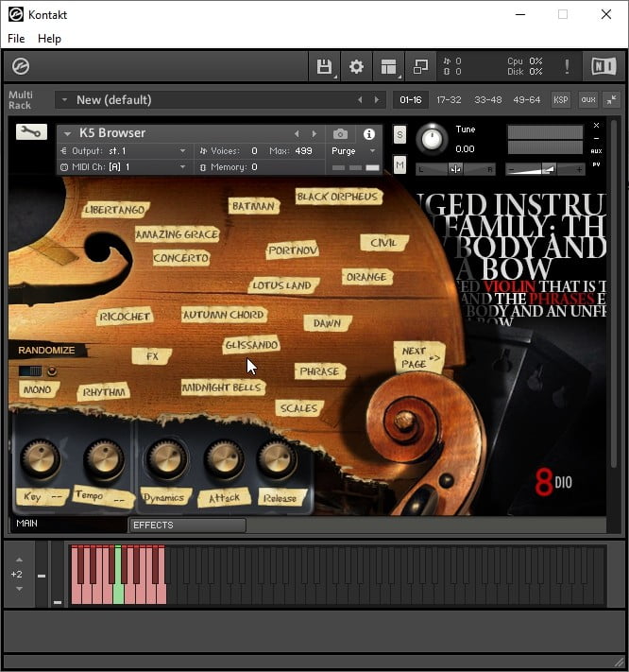Open the MIDI Ch dropdown

tap(124, 167)
